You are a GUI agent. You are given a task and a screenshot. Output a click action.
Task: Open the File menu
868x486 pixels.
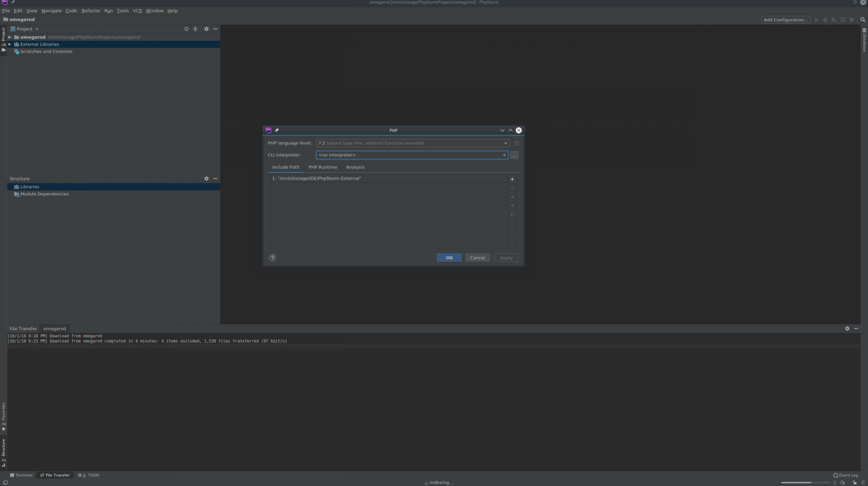[6, 11]
